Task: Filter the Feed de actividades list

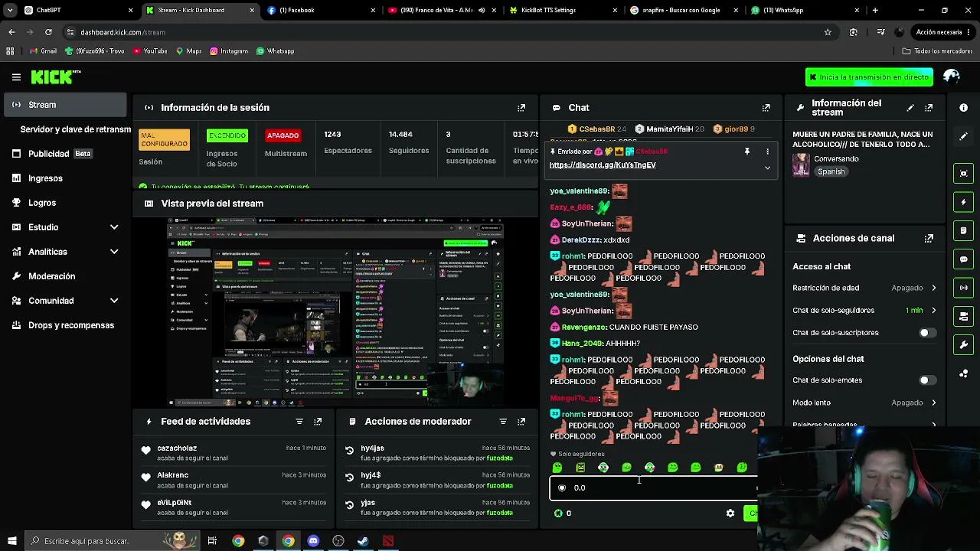Action: (x=299, y=422)
